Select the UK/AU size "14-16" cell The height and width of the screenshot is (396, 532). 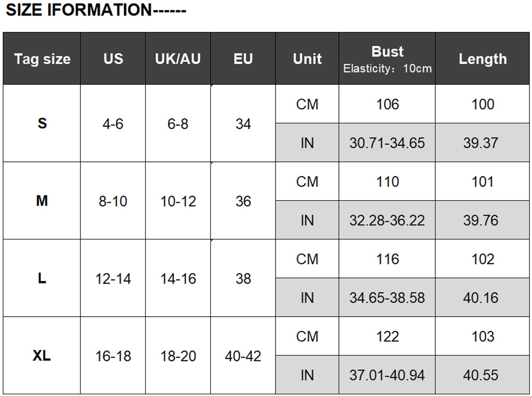[178, 278]
